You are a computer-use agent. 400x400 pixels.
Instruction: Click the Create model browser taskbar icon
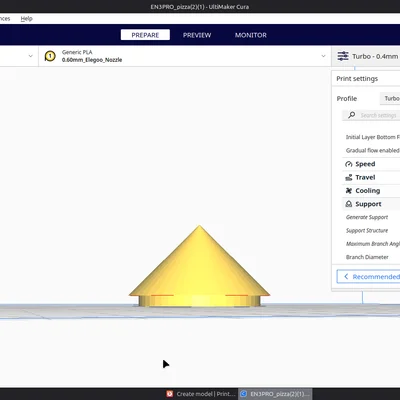(170, 394)
